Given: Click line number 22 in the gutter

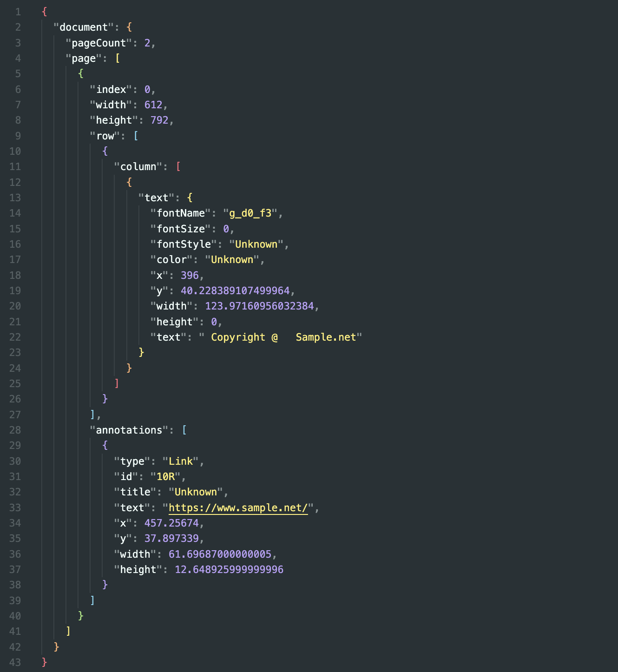Looking at the screenshot, I should point(15,337).
